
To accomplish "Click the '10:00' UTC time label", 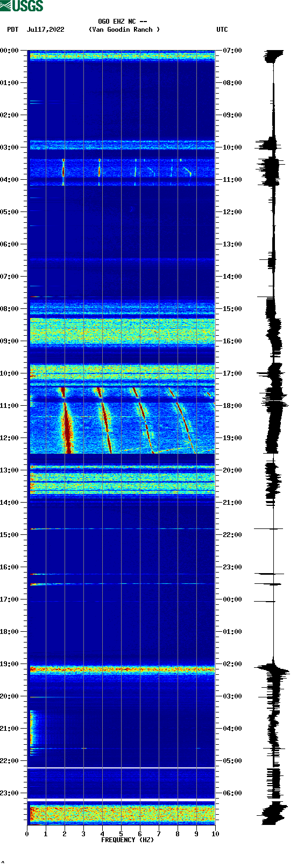I will point(232,147).
